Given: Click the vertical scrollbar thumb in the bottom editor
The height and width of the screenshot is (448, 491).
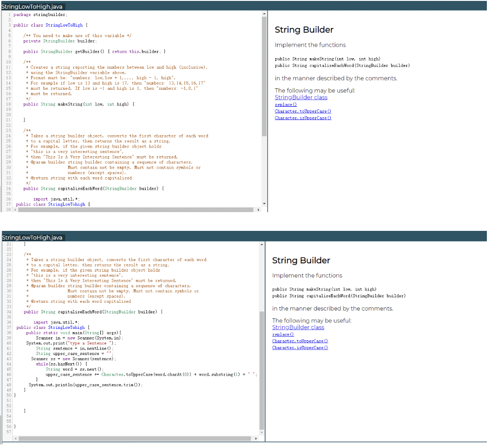Looking at the screenshot, I should coord(262,371).
